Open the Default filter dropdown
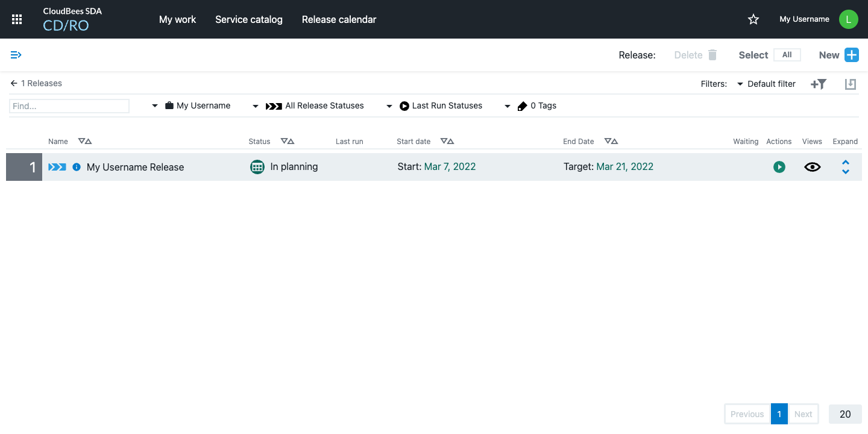The image size is (868, 434). click(x=766, y=84)
